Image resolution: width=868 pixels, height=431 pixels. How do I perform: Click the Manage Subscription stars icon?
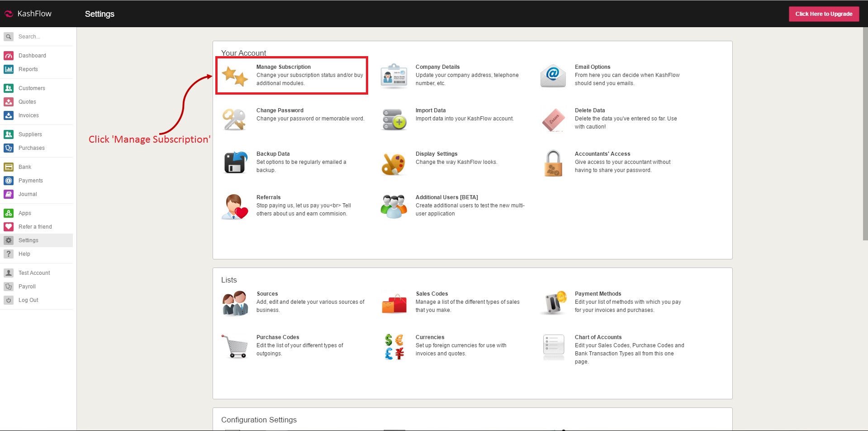click(235, 76)
